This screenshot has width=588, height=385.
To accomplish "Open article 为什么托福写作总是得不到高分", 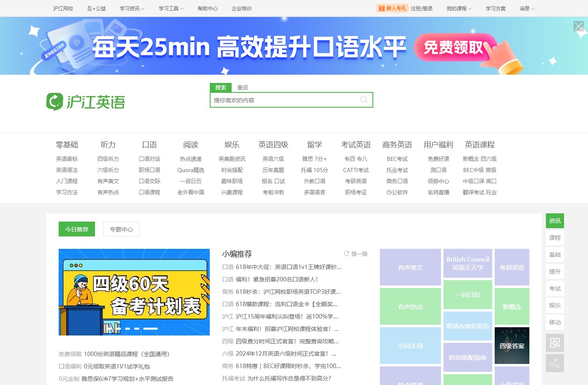I will tap(289, 378).
